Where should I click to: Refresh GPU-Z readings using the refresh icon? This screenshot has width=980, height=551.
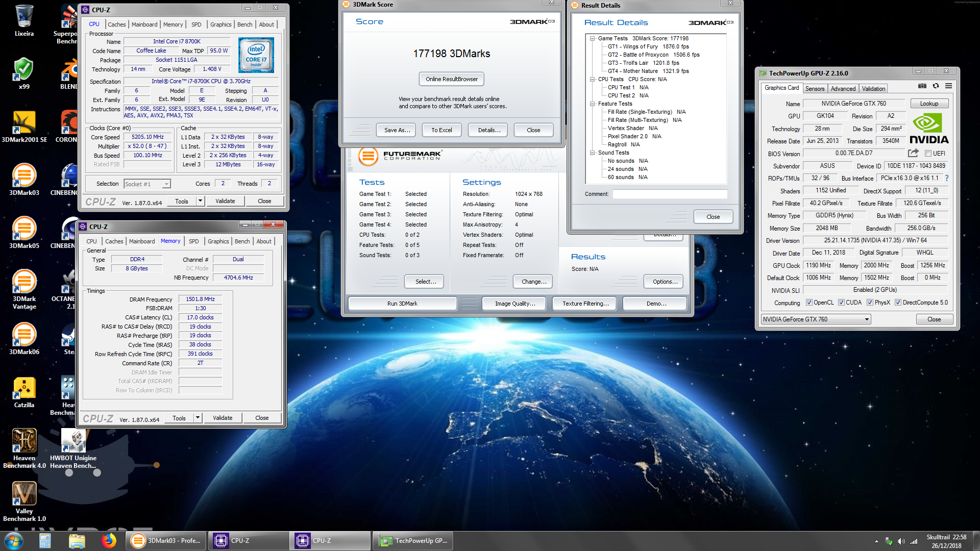(936, 86)
